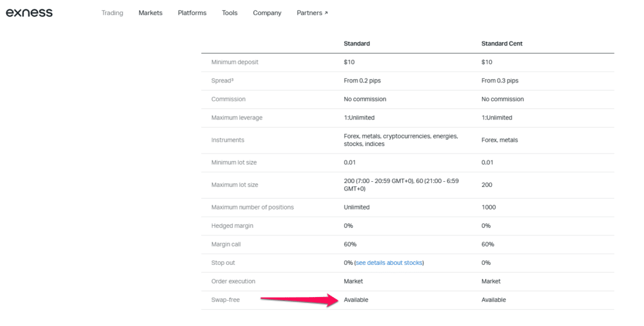This screenshot has height=326, width=644.
Task: Open the Trading menu
Action: point(112,13)
